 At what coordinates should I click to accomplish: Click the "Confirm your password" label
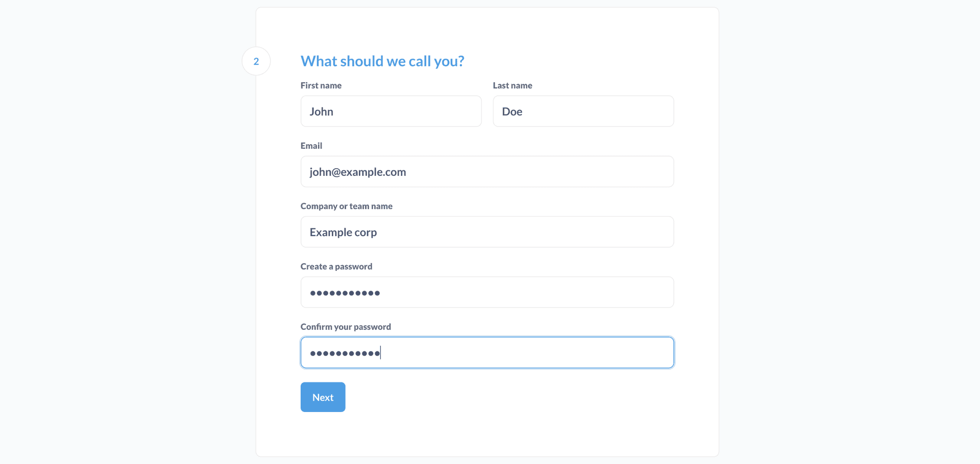[346, 327]
